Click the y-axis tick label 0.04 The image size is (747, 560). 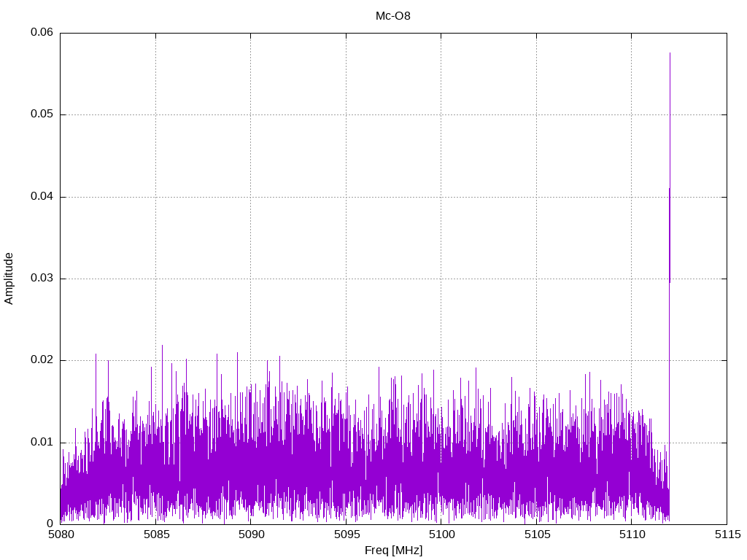click(x=42, y=196)
